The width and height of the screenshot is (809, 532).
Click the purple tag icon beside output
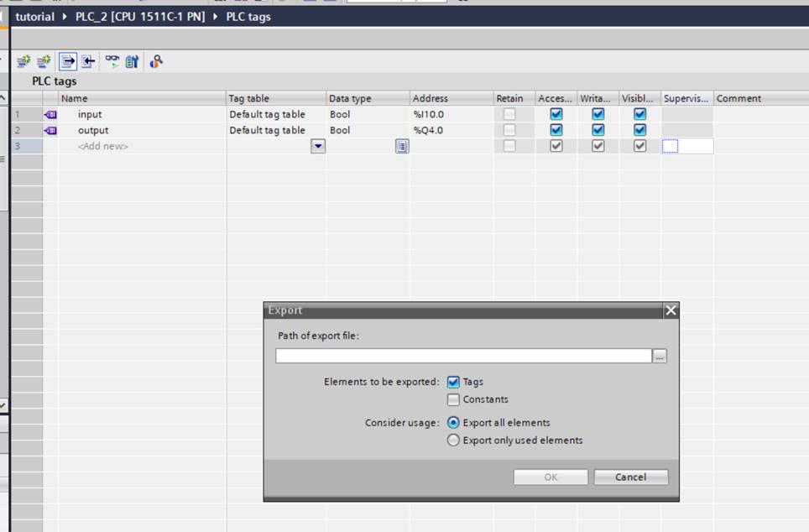coord(50,130)
